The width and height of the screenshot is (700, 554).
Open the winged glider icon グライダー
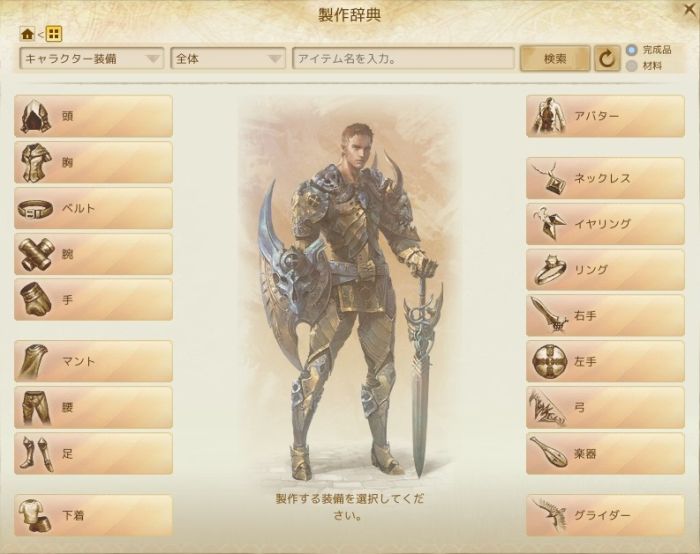[549, 516]
